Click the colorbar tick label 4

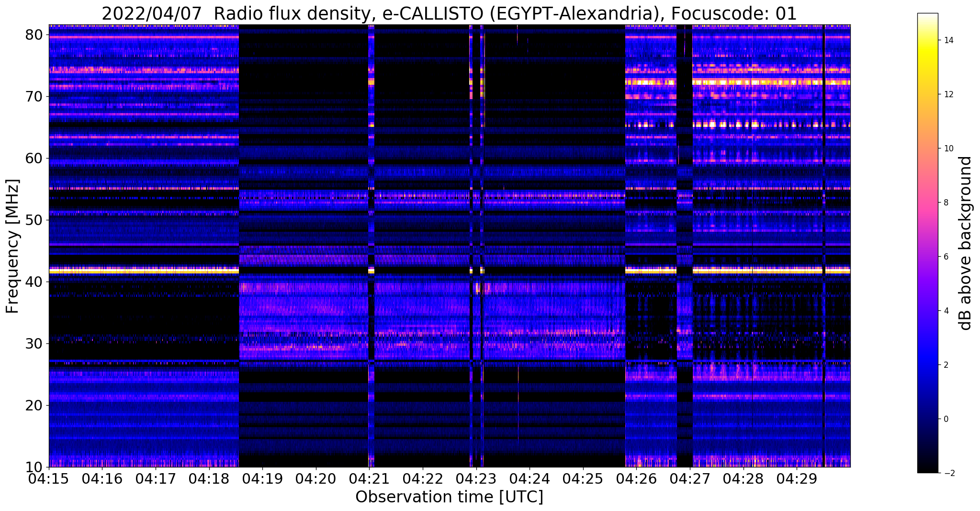pos(946,311)
